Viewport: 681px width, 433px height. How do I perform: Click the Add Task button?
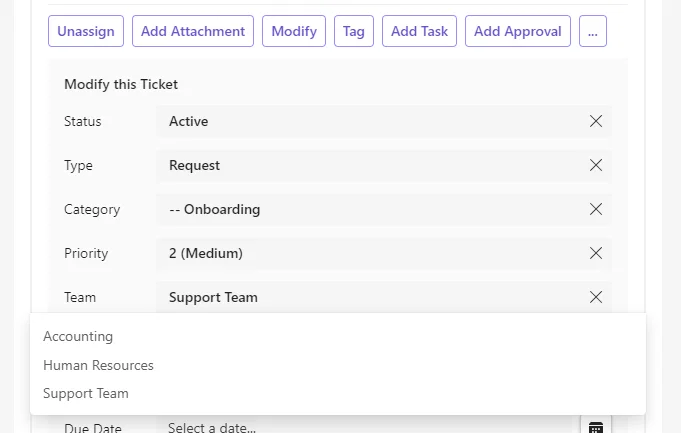pyautogui.click(x=419, y=31)
